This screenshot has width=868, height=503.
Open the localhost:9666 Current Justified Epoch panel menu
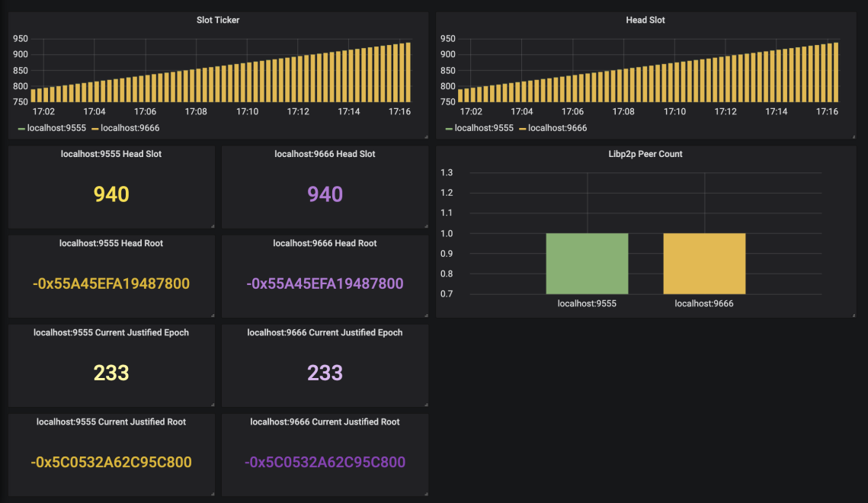click(325, 332)
